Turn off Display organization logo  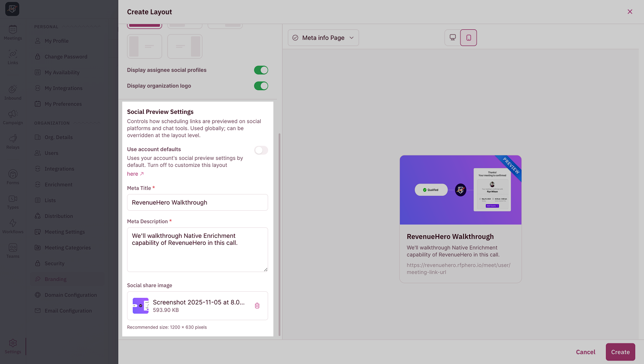tap(261, 85)
